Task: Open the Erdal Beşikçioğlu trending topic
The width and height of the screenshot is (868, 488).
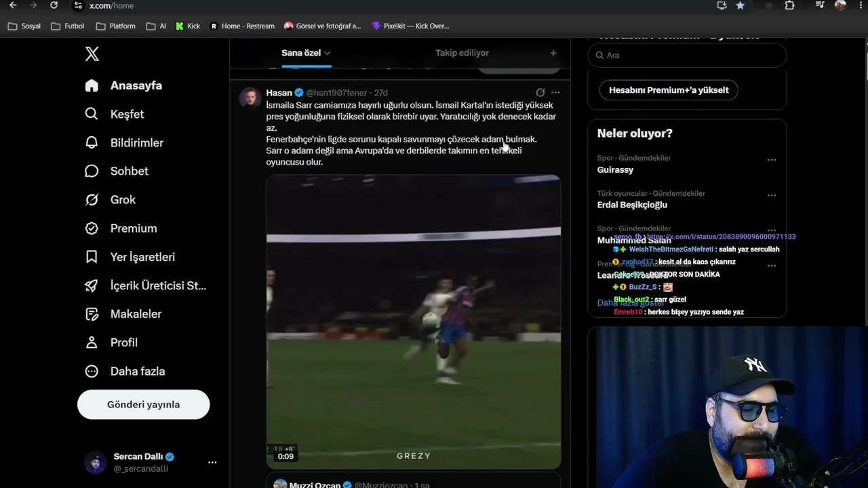Action: click(632, 205)
